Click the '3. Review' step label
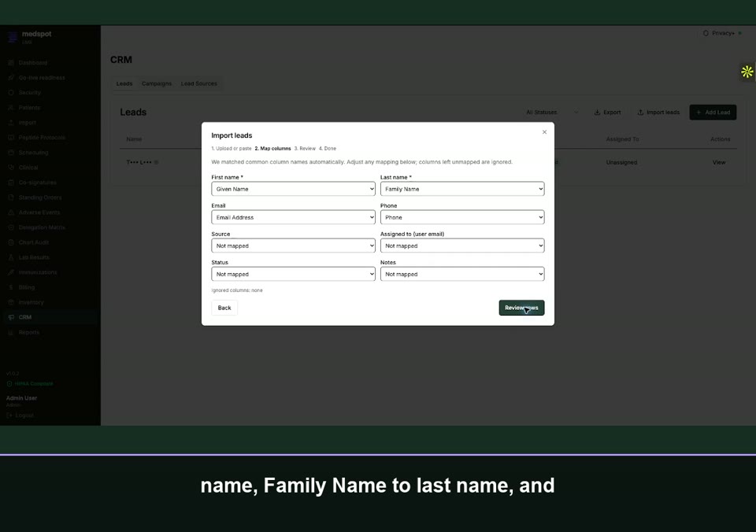 pyautogui.click(x=305, y=149)
